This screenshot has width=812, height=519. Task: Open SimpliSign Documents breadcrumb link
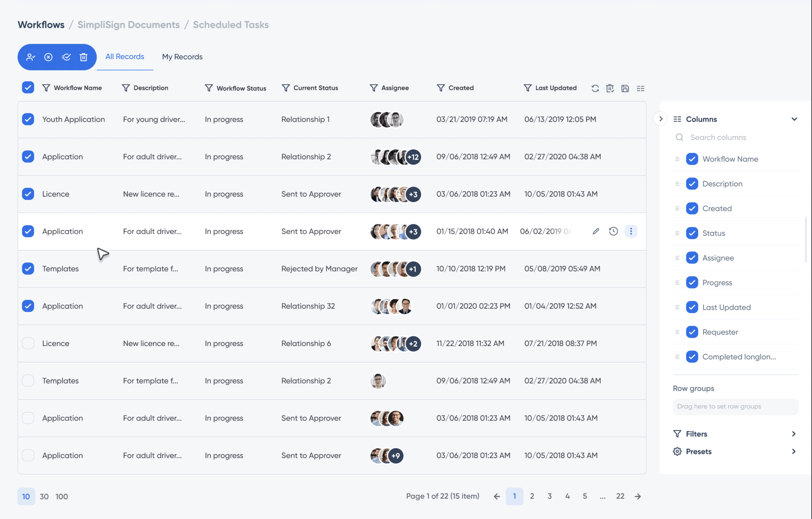128,25
